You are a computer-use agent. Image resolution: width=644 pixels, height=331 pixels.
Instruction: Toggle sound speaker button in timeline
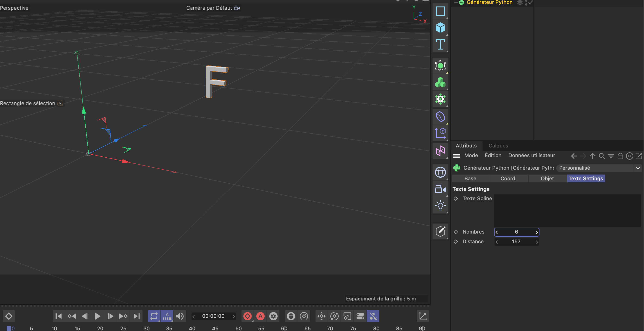tap(180, 316)
